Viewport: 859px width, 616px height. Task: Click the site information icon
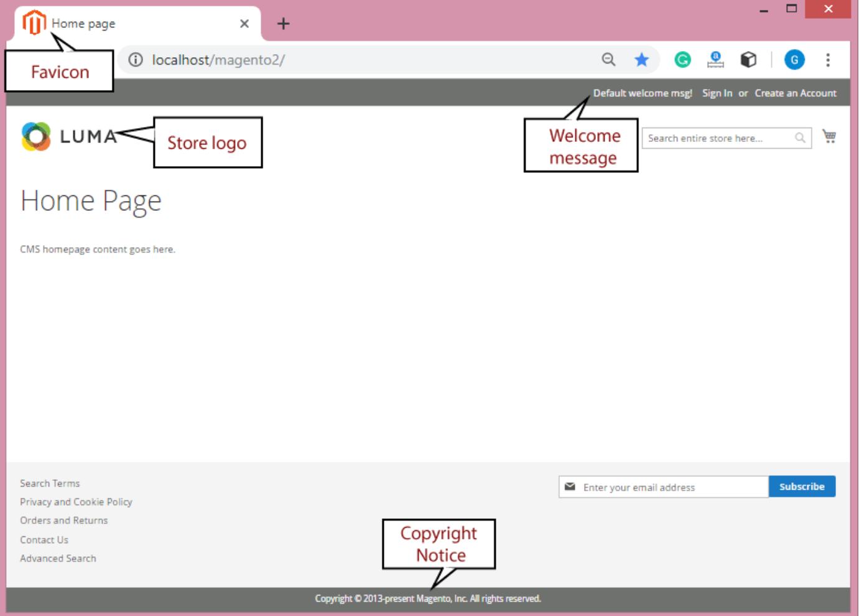click(x=136, y=60)
